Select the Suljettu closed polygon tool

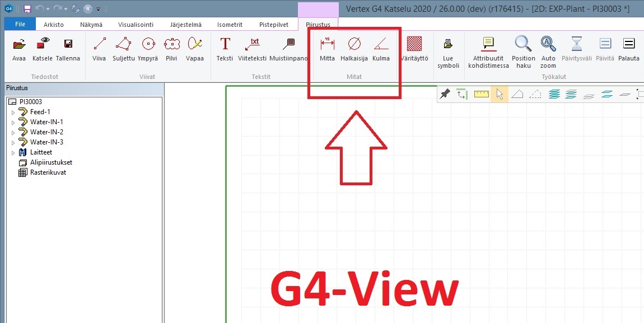(123, 44)
